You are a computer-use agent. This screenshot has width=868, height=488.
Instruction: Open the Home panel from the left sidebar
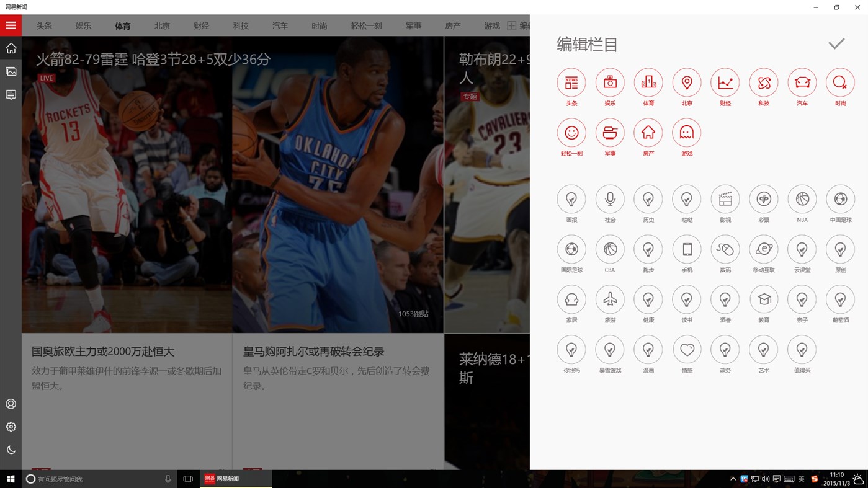coord(11,48)
